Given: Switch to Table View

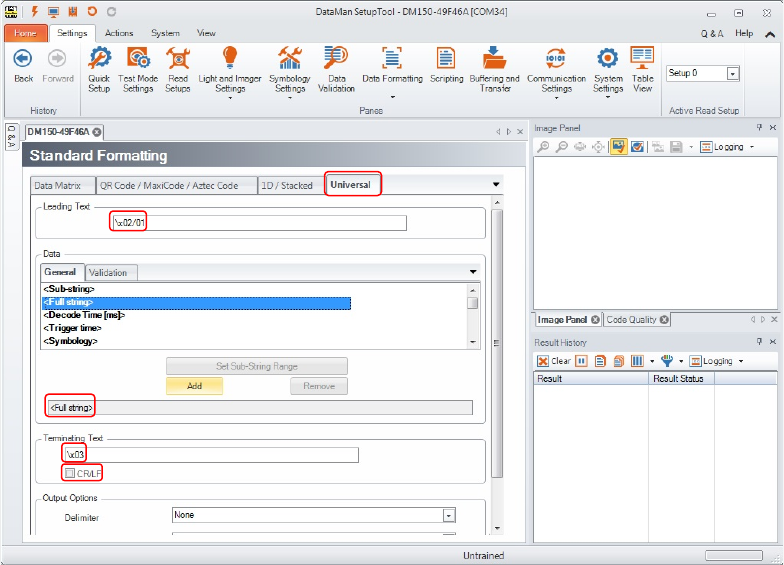Looking at the screenshot, I should point(642,68).
